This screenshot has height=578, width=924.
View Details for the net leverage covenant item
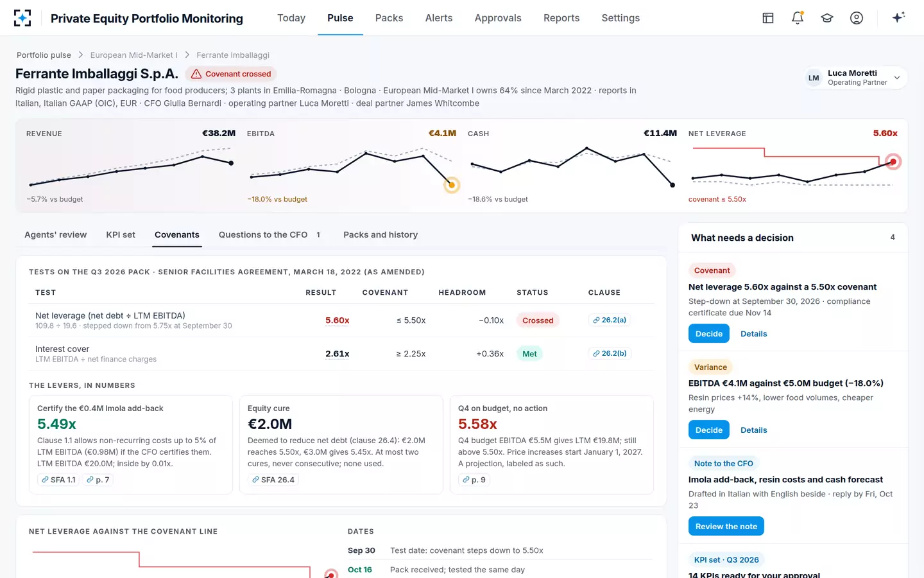point(754,334)
